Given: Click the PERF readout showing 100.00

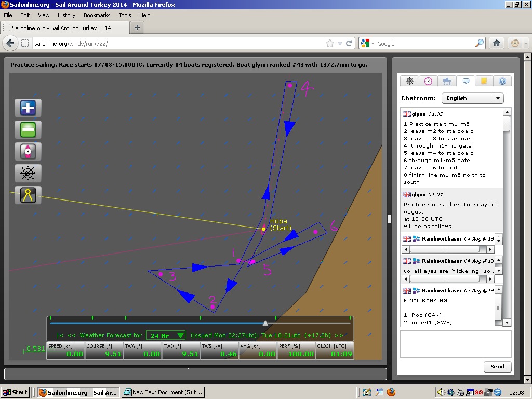Looking at the screenshot, I should click(296, 351).
